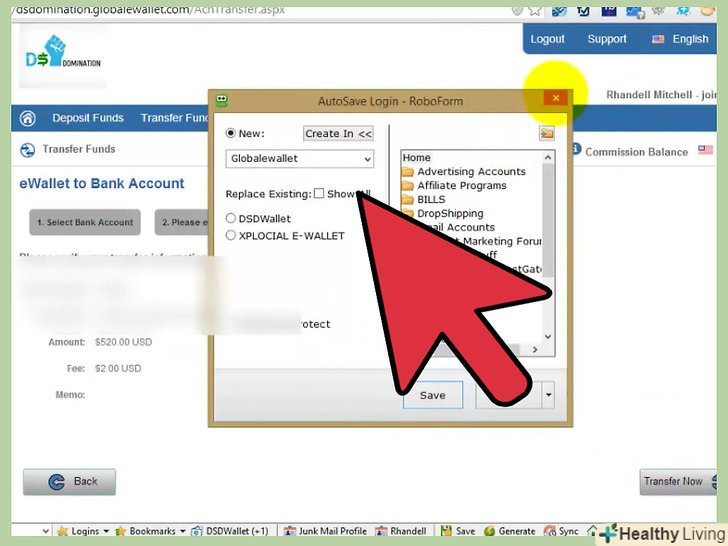
Task: Click the Save disk icon in RoboForm toolbar
Action: coord(446,530)
